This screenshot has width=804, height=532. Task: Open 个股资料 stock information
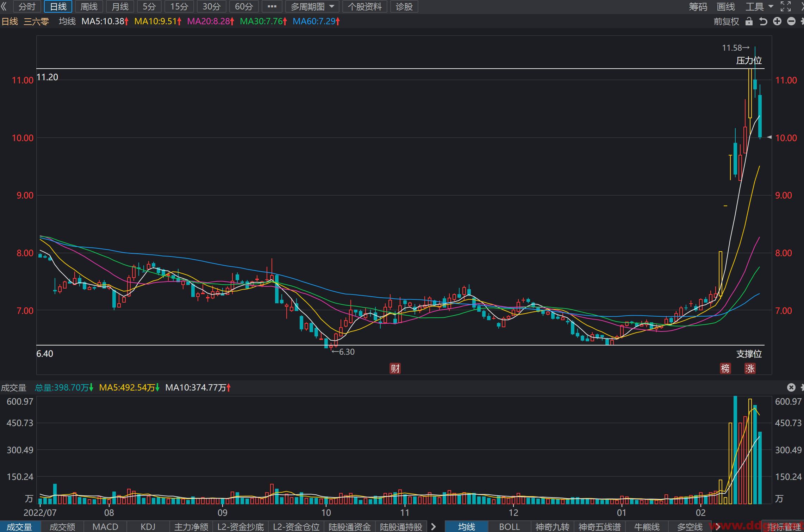(x=364, y=7)
